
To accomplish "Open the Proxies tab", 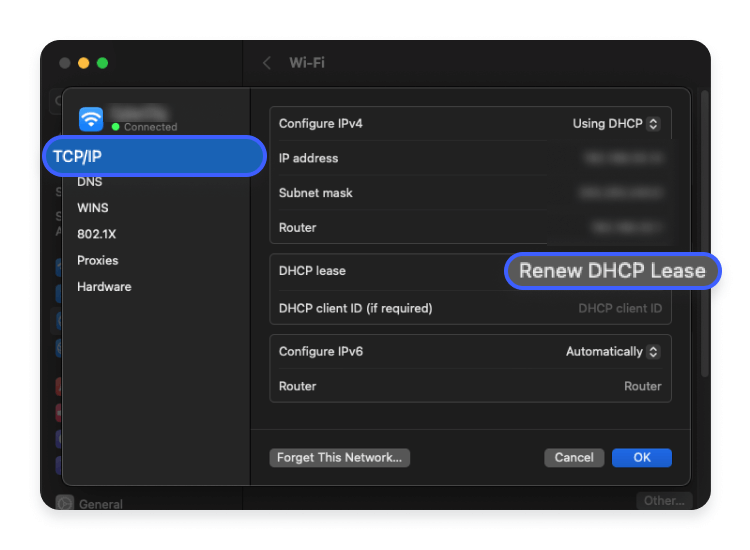I will (x=98, y=261).
